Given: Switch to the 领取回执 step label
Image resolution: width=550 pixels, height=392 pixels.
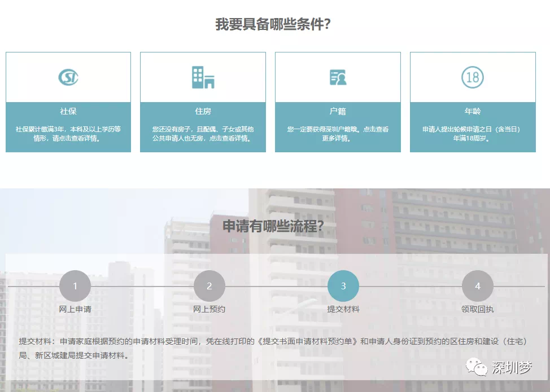Looking at the screenshot, I should (478, 309).
